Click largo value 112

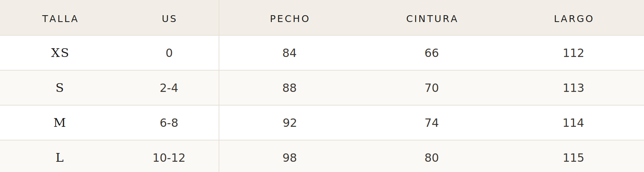coord(574,53)
